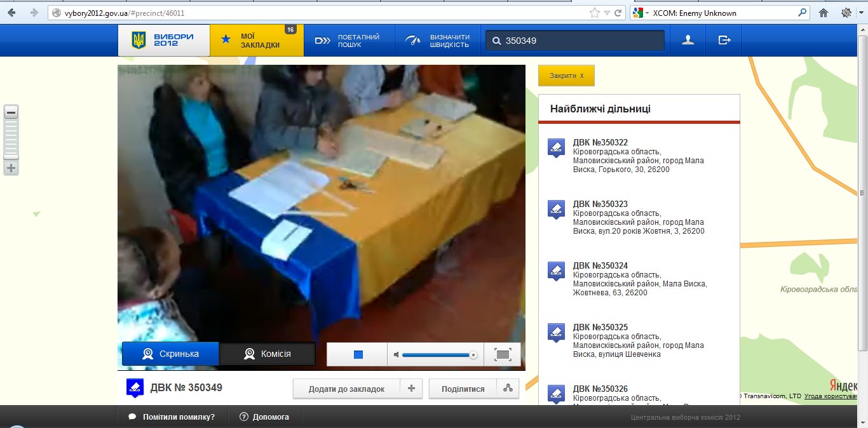The height and width of the screenshot is (428, 868).
Task: Click the user profile icon in header
Action: (688, 41)
